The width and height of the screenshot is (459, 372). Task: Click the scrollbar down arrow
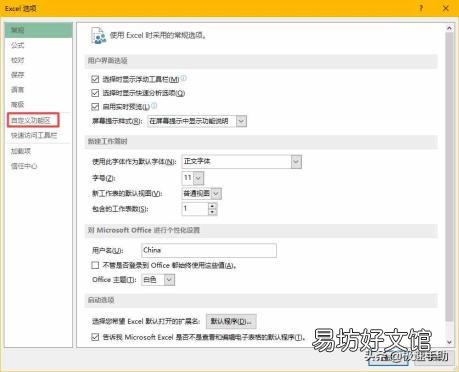tap(449, 342)
